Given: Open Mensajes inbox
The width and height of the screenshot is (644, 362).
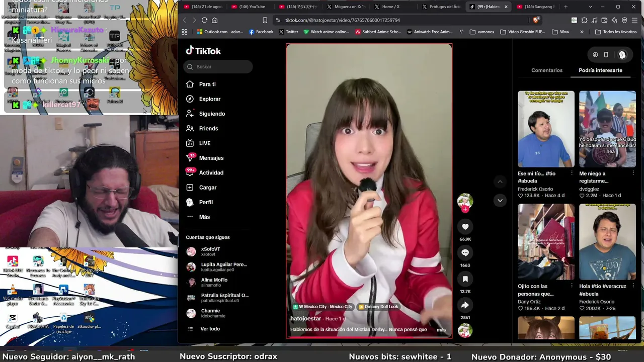Looking at the screenshot, I should point(205,158).
